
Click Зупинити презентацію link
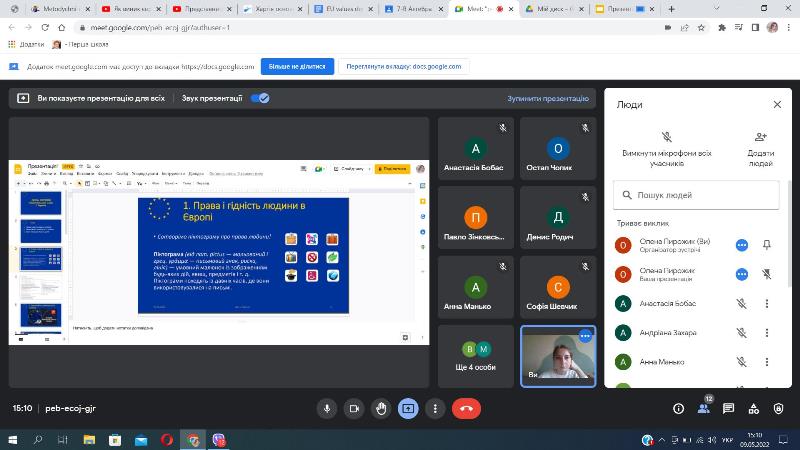(548, 99)
